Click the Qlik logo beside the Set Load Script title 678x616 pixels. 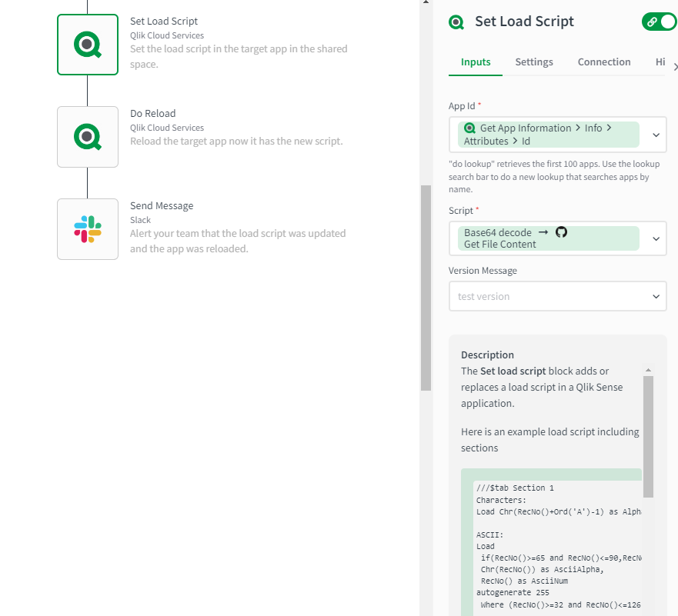point(456,22)
